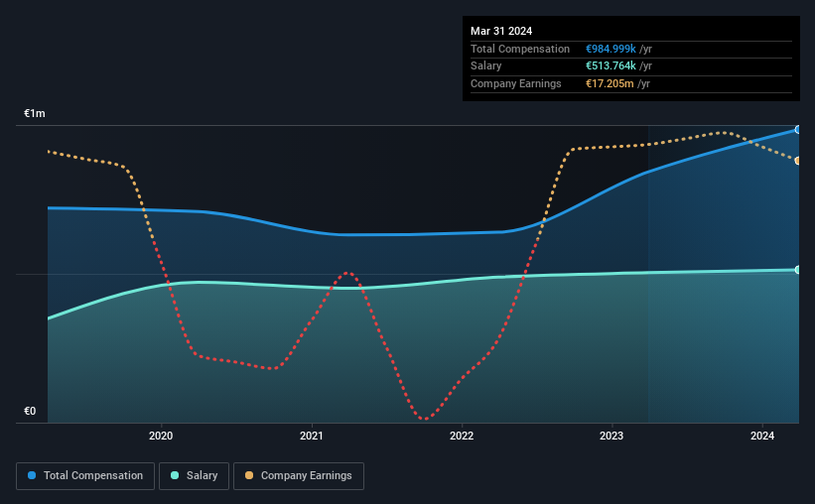Select the Total Compensation endpoint marker on chart
Image resolution: width=815 pixels, height=504 pixels.
(798, 130)
